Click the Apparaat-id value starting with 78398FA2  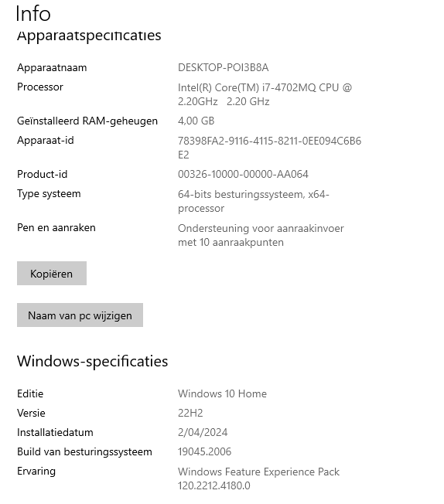[x=269, y=148]
